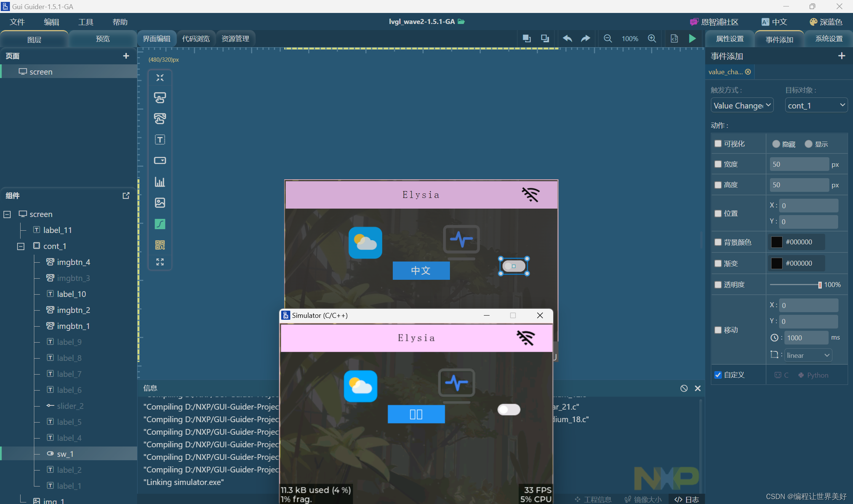853x504 pixels.
Task: Collapse the cont_1 tree node
Action: click(x=21, y=246)
